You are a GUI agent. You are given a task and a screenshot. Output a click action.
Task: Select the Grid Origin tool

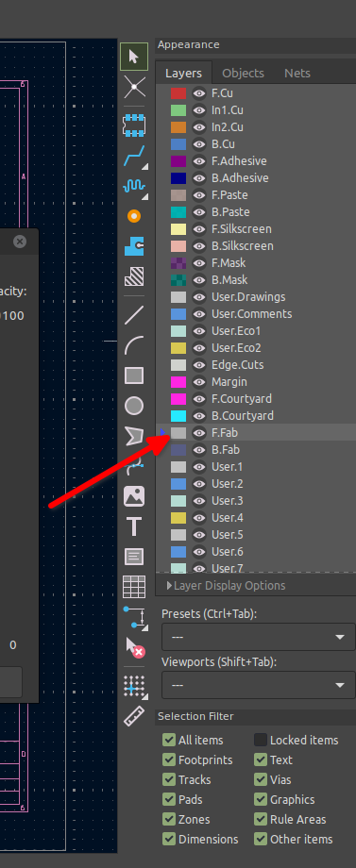(x=134, y=687)
